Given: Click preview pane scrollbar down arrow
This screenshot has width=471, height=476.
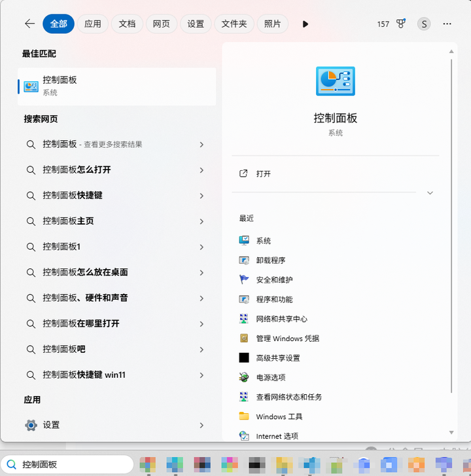Looking at the screenshot, I should point(451,433).
